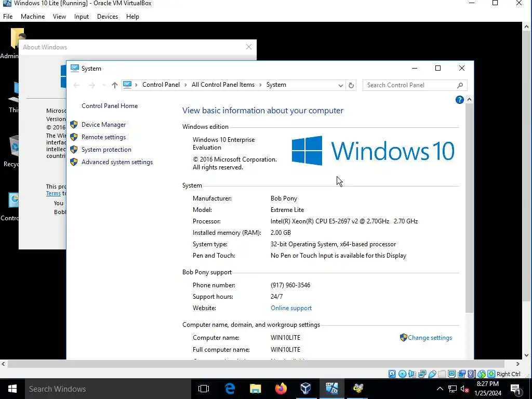Expand the Control Panel breadcrumb chevron
532x399 pixels.
(x=185, y=85)
